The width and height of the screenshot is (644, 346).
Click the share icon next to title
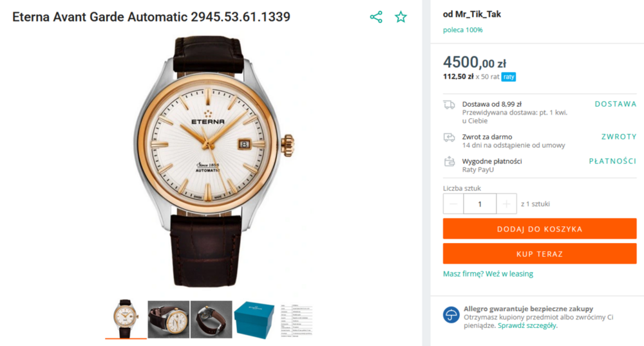tap(376, 17)
